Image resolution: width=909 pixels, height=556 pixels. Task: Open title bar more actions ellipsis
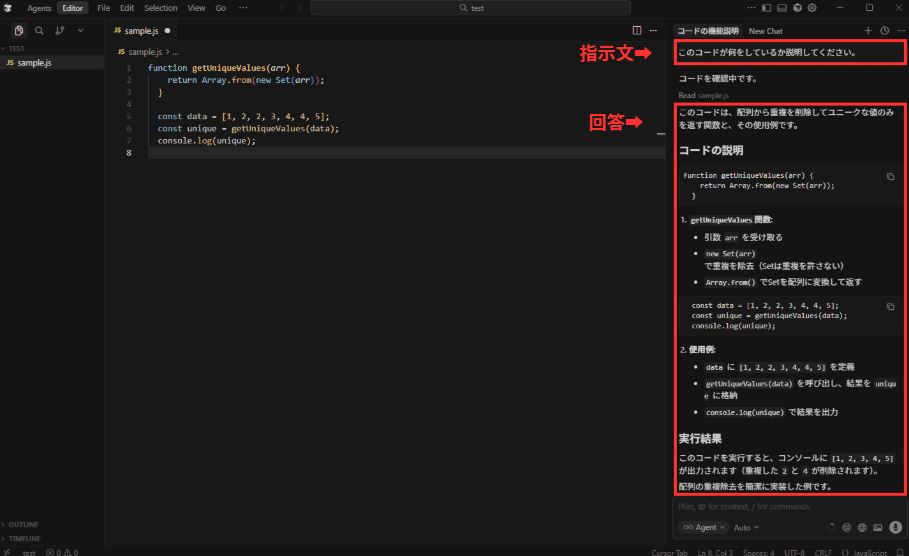751,8
